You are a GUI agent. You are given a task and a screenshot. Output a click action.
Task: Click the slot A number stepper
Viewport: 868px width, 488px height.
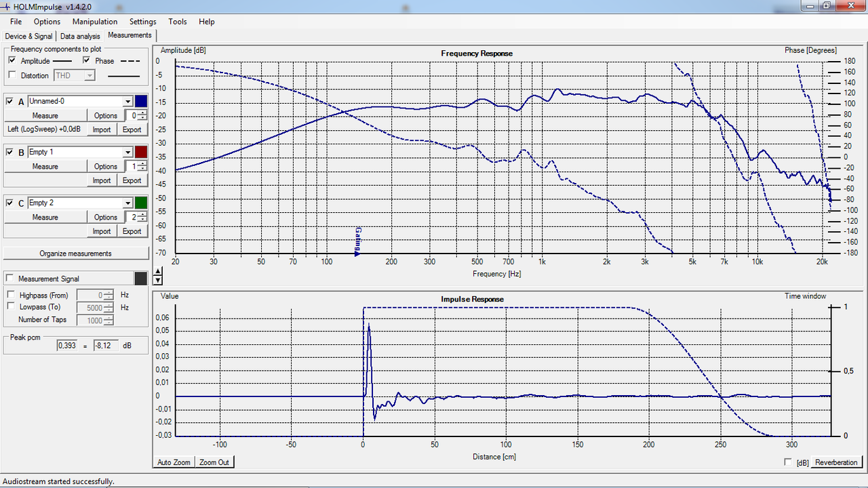[x=136, y=115]
